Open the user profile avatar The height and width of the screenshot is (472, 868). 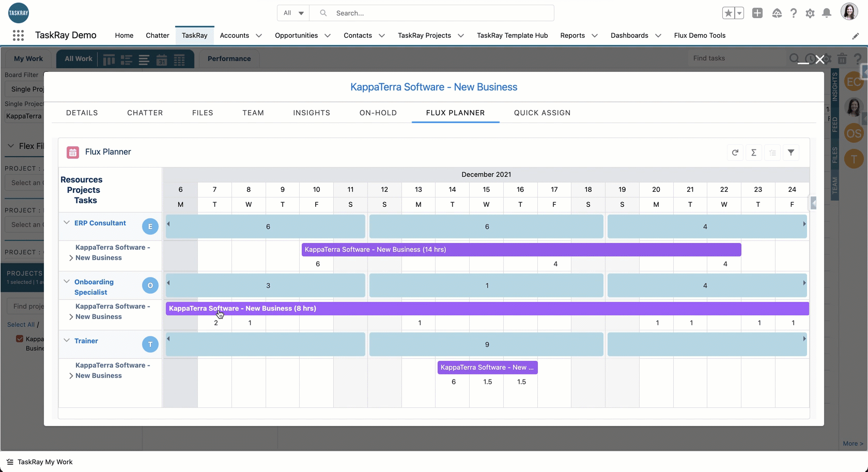click(x=849, y=12)
